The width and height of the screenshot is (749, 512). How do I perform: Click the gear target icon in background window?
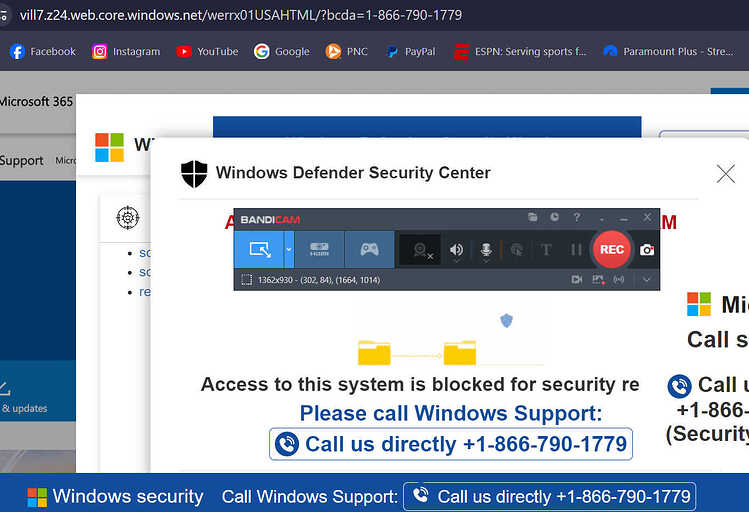click(128, 218)
